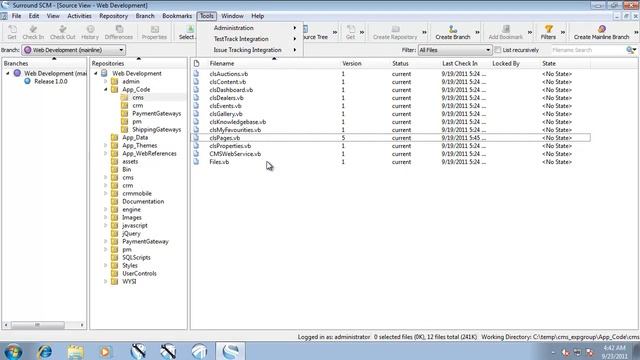
Task: Click the filename search magnifier icon
Action: pyautogui.click(x=630, y=50)
